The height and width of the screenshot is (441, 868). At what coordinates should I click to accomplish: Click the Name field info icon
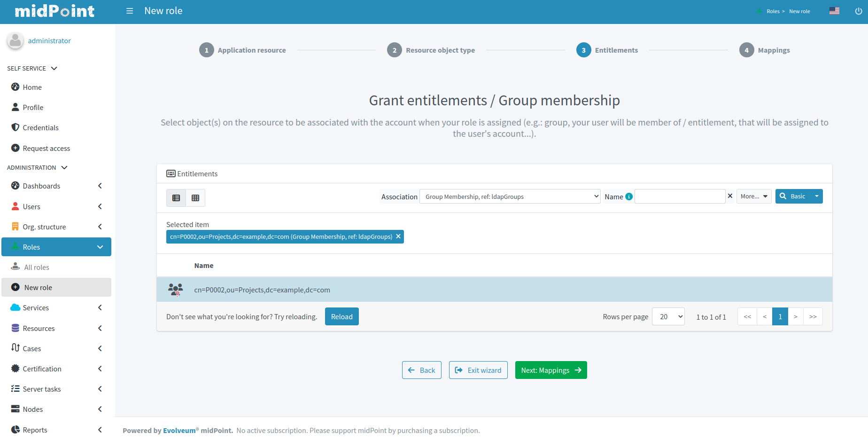629,197
